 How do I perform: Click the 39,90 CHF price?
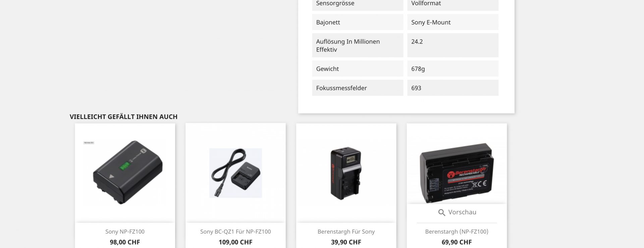coord(346,242)
